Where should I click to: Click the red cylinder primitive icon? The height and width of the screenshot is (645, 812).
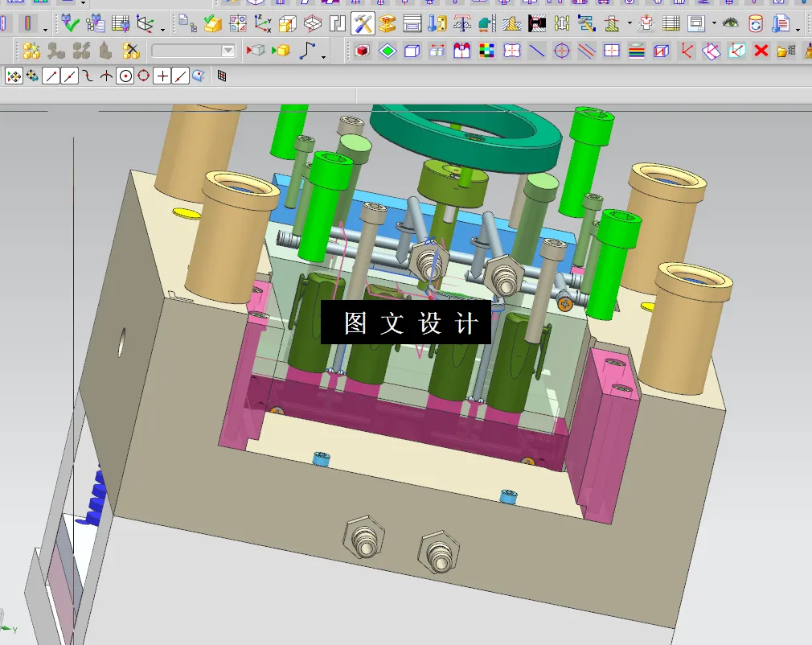(362, 51)
